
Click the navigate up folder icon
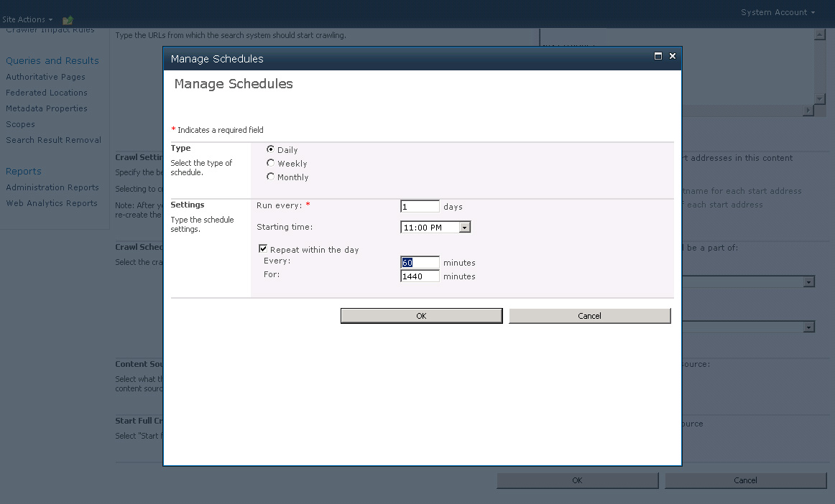[x=68, y=20]
